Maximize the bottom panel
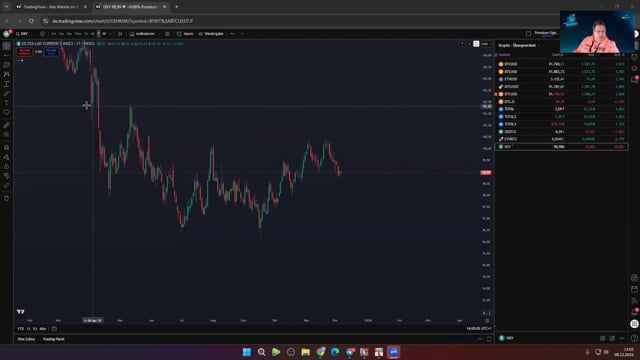640x360 pixels. 489,339
